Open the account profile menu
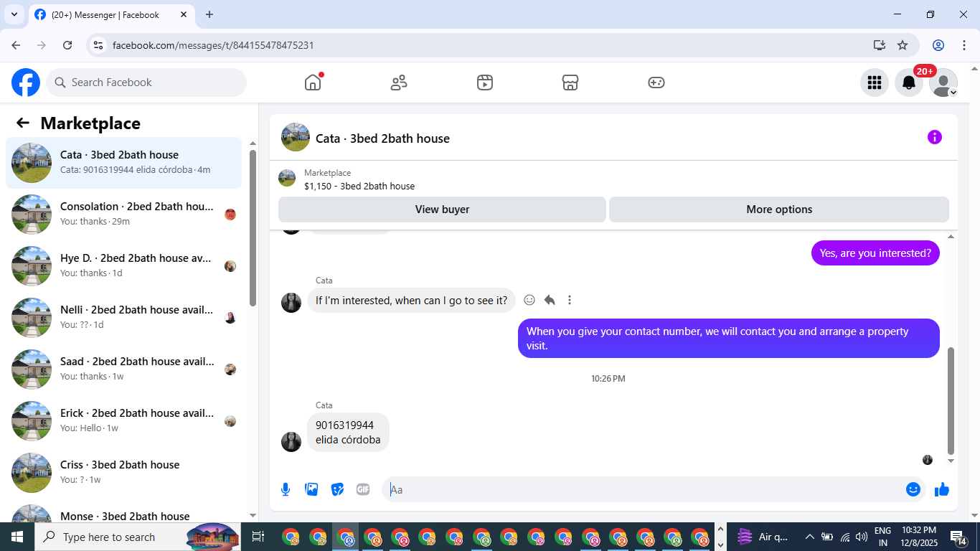980x551 pixels. coord(943,83)
